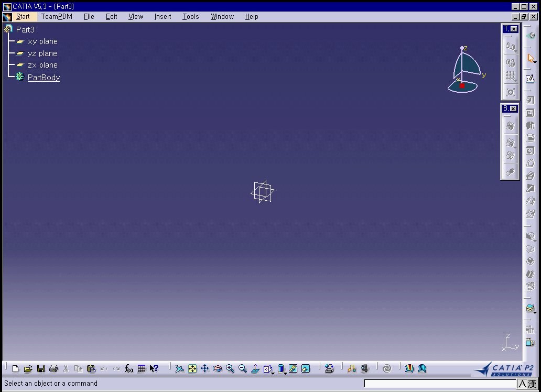Select the Rotate view tool

[218, 368]
